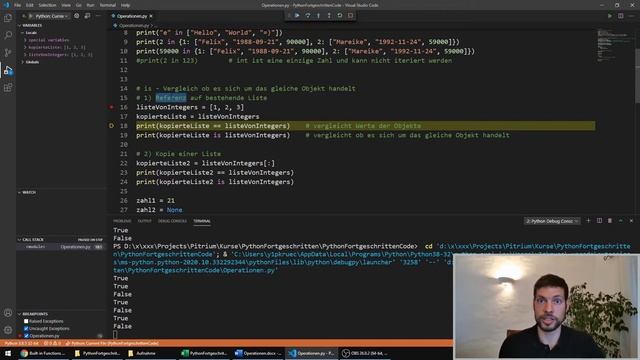
Task: Open the Selection menu
Action: [47, 5]
